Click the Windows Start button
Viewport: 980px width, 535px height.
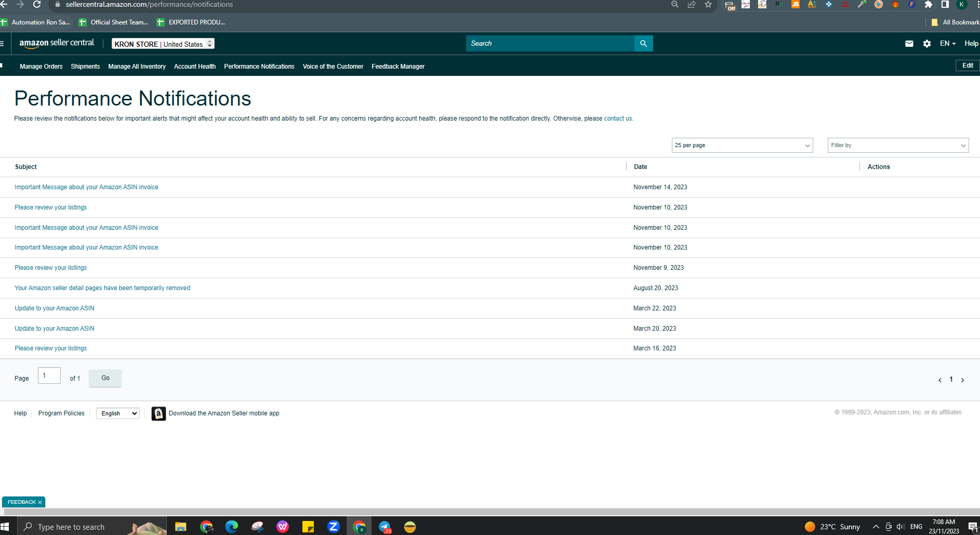point(5,527)
